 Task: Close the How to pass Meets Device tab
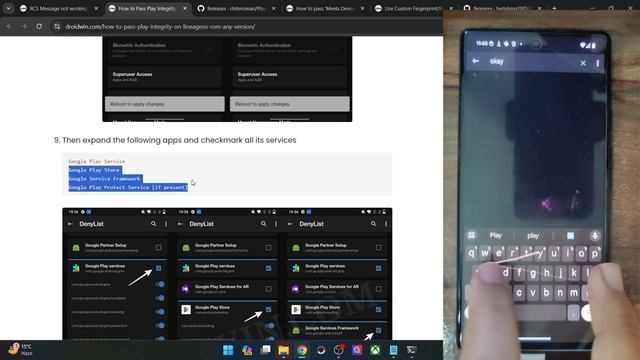pos(362,8)
